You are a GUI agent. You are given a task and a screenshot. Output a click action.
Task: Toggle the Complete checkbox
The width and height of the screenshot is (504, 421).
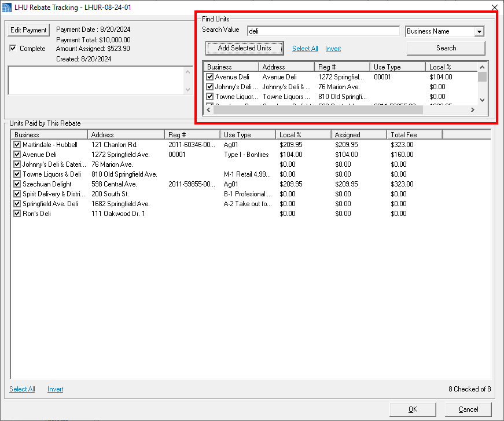pyautogui.click(x=13, y=49)
